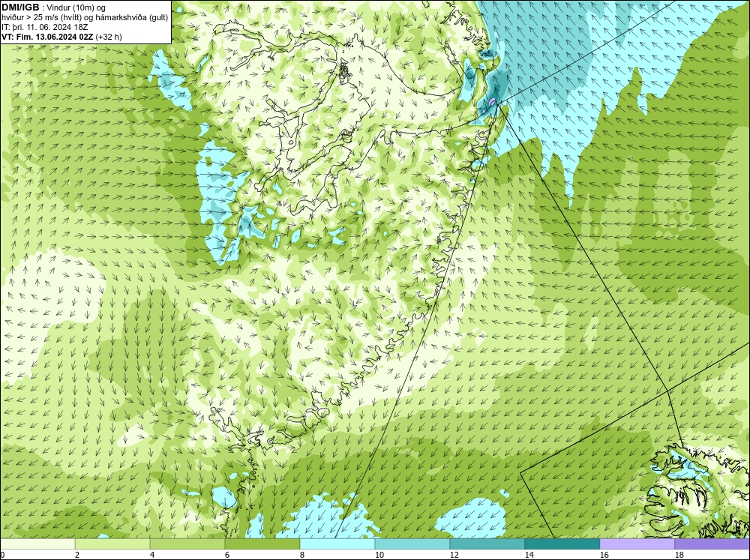Click the 12–14 m/s darker teal legend swatch
The width and height of the screenshot is (750, 560).
tap(487, 544)
